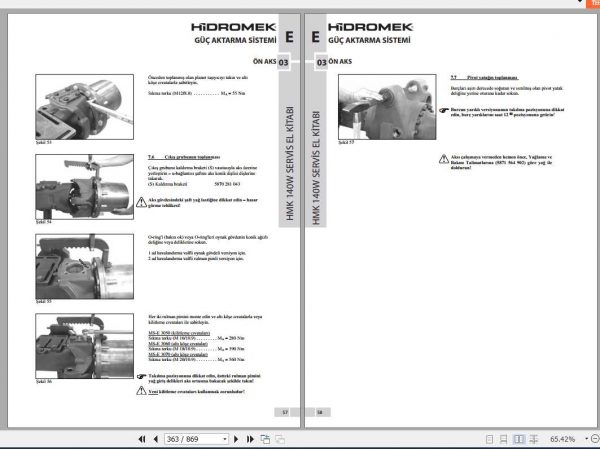The width and height of the screenshot is (600, 449).
Task: Click vertical 'HMK 140W SERVİS EL KİTABI' on right page
Action: coord(316,168)
